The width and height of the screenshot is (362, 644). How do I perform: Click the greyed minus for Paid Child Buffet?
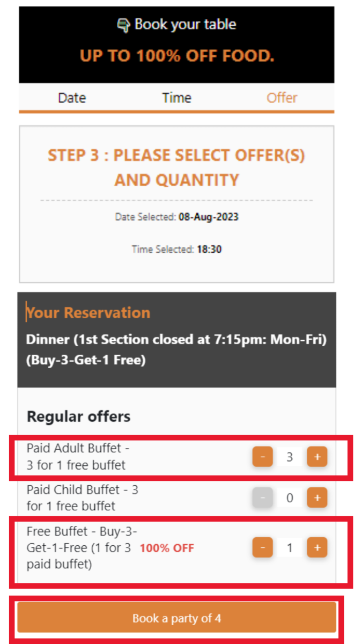263,498
